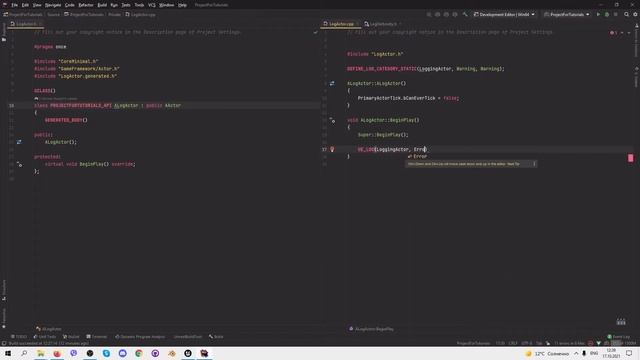This screenshot has width=640, height=360.
Task: Open the Event Log
Action: (x=619, y=337)
